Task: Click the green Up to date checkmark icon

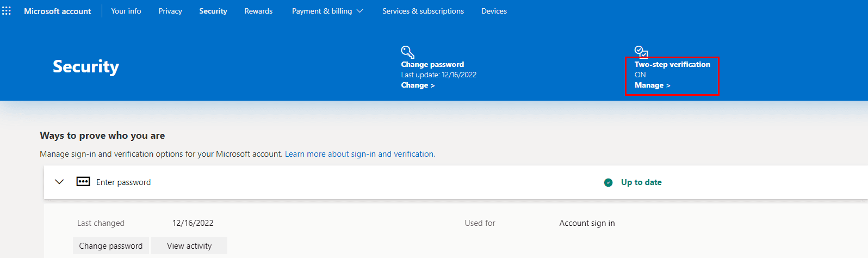Action: (609, 182)
